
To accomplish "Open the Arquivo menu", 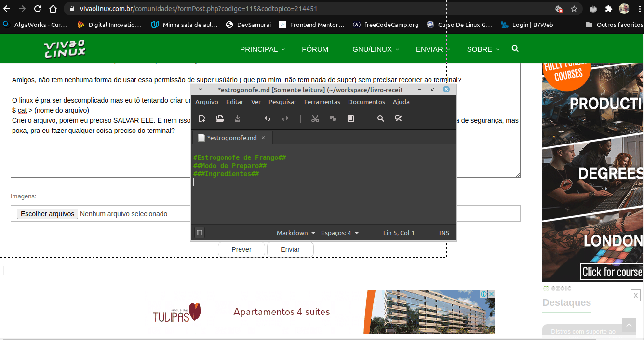I will pyautogui.click(x=206, y=102).
